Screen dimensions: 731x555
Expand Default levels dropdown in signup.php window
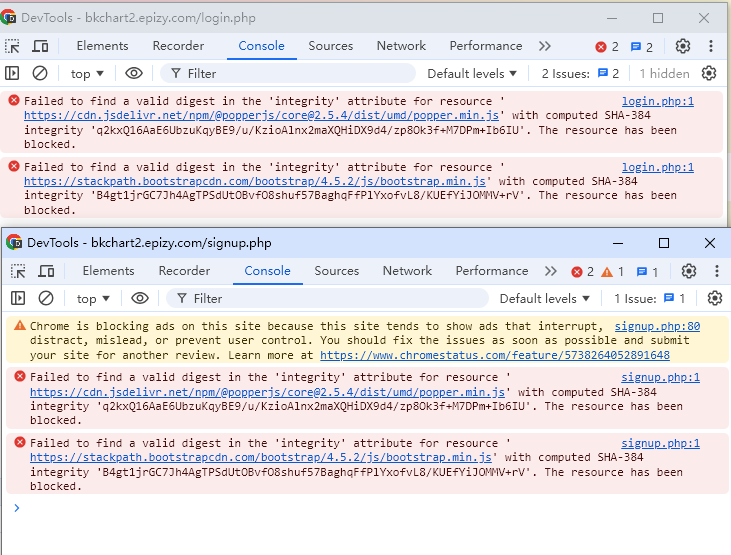545,298
